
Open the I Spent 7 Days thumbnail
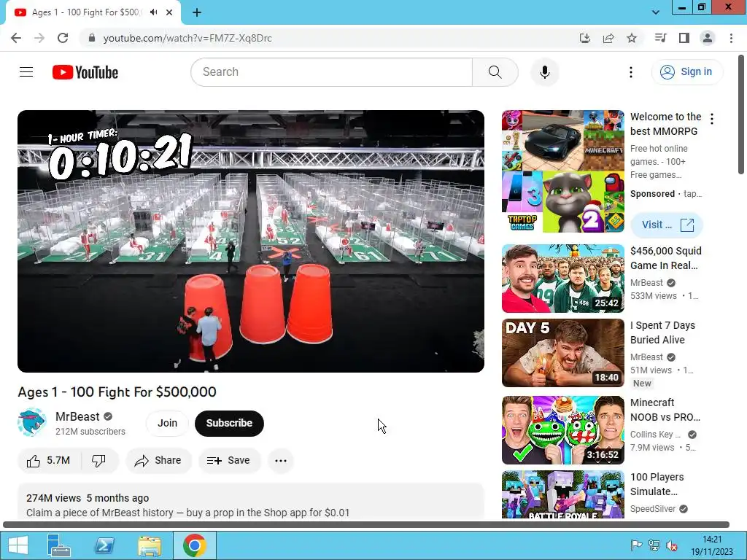(x=562, y=353)
